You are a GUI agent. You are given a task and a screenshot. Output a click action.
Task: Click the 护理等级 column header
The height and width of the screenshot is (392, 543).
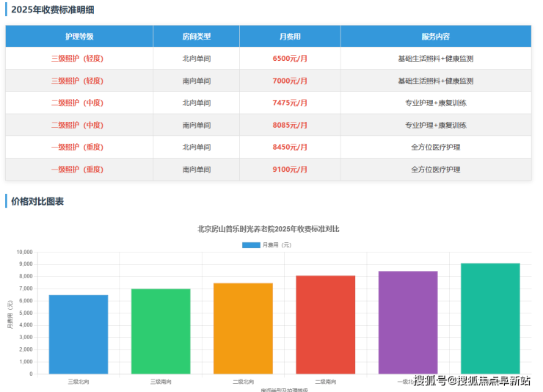click(x=79, y=36)
